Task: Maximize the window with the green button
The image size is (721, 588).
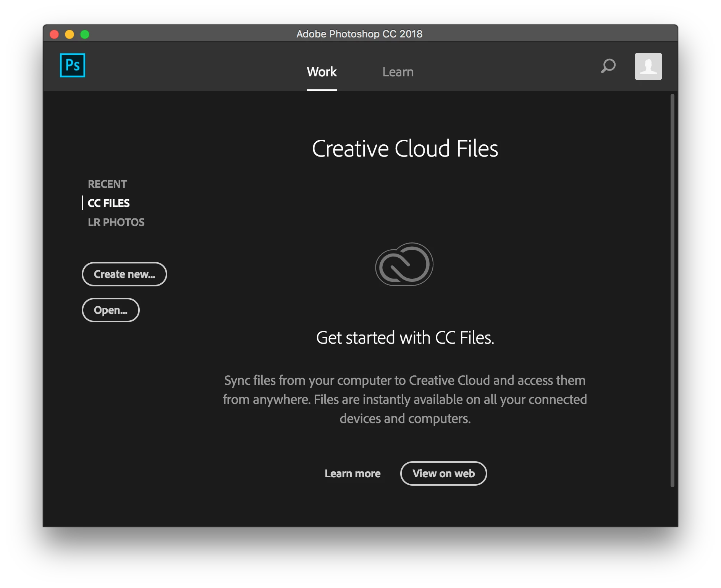Action: (85, 34)
